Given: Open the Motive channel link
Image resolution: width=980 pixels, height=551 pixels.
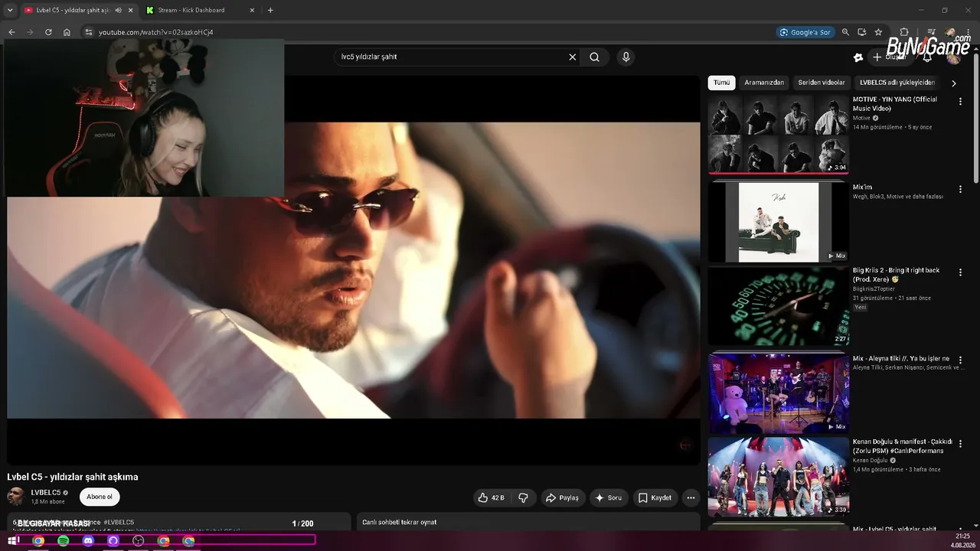Looking at the screenshot, I should [x=861, y=118].
